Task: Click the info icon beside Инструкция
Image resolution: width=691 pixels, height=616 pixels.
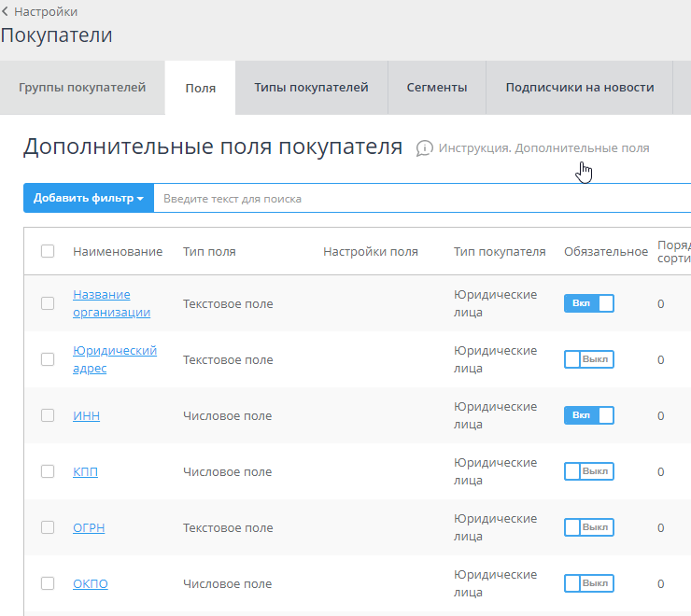Action: (x=425, y=148)
